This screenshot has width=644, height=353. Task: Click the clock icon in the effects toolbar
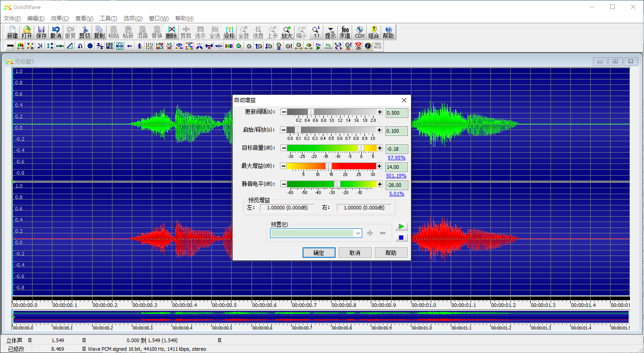pyautogui.click(x=368, y=46)
